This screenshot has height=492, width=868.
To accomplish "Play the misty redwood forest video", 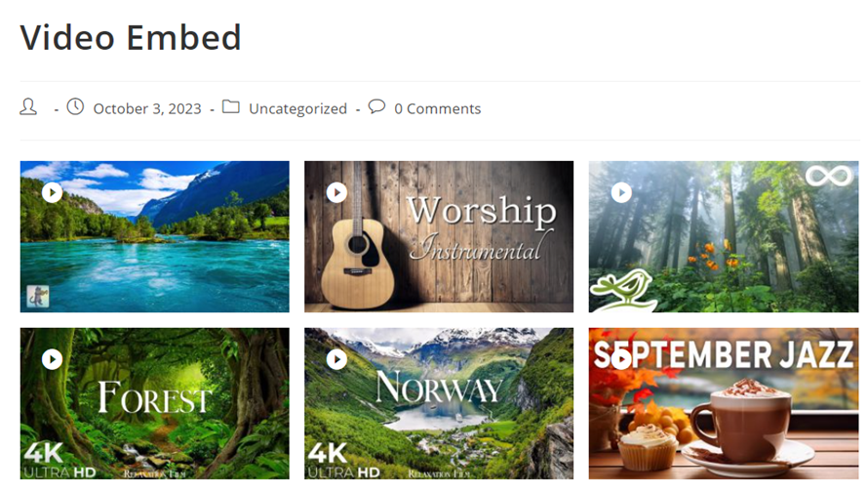I will [621, 193].
